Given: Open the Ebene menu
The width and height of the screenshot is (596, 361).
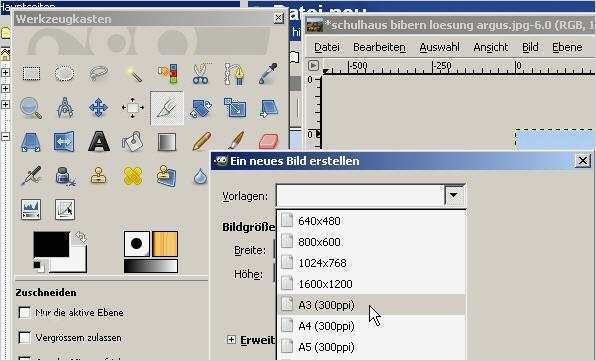Looking at the screenshot, I should [567, 47].
